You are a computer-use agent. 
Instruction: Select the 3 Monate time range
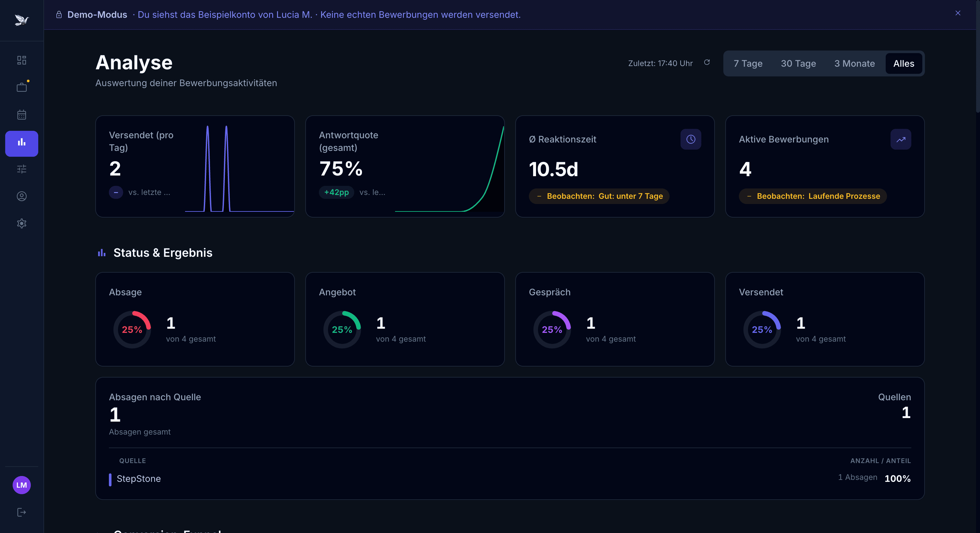click(x=854, y=63)
